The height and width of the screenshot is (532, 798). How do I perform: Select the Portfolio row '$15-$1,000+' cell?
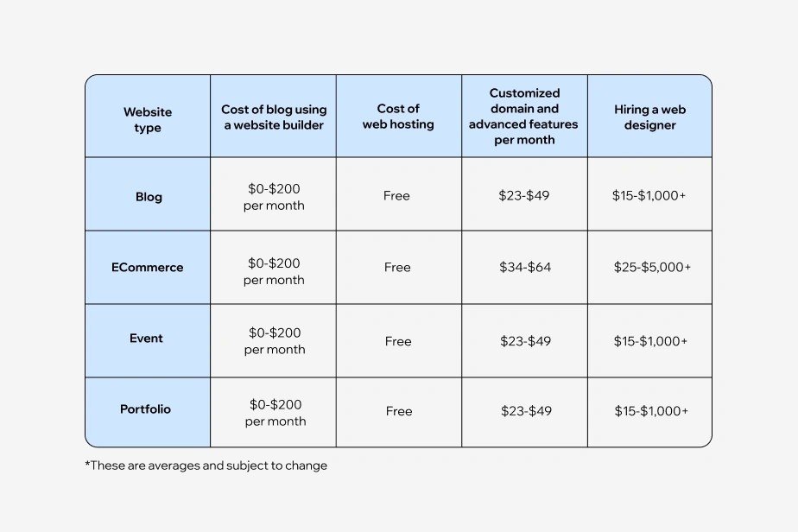click(x=651, y=411)
